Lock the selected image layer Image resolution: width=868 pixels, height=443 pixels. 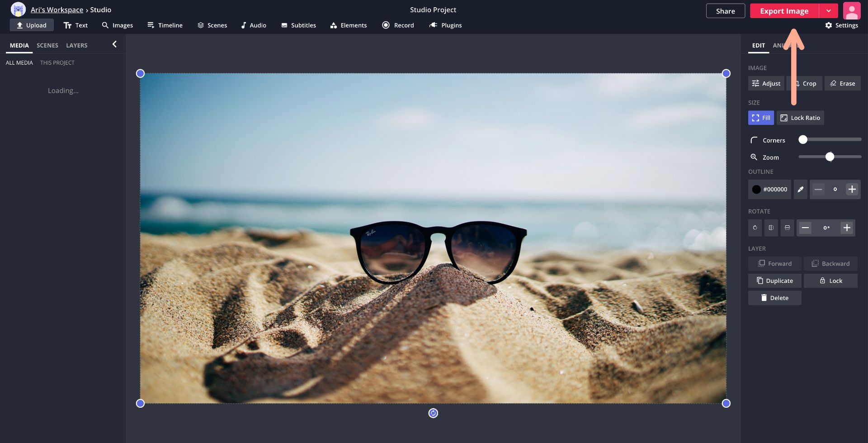coord(831,281)
